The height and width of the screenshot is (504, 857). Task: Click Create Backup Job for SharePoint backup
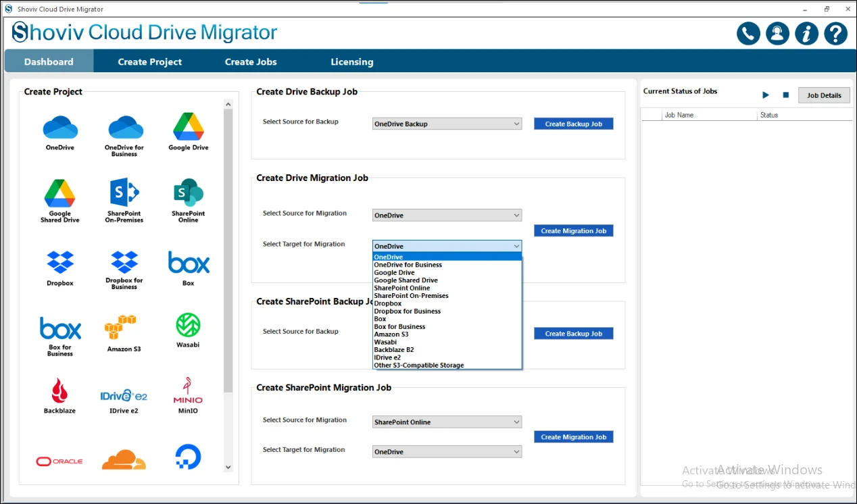pos(573,334)
